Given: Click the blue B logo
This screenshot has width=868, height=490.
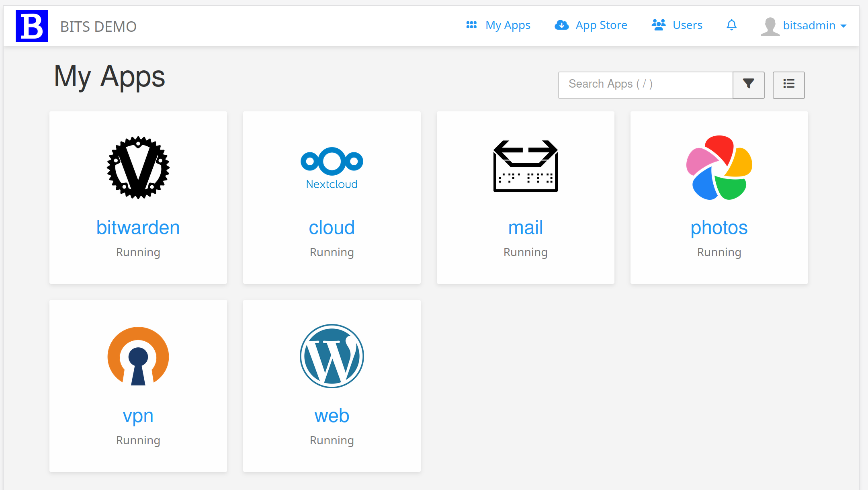Looking at the screenshot, I should coord(32,26).
